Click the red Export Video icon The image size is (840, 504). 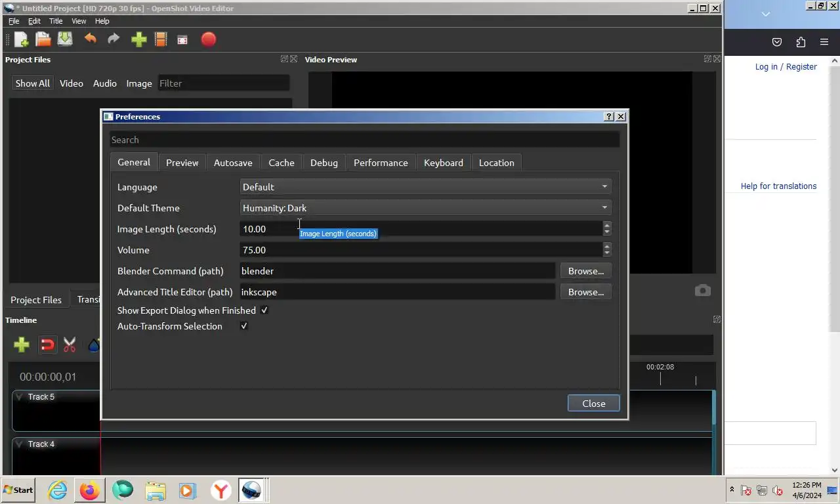208,39
